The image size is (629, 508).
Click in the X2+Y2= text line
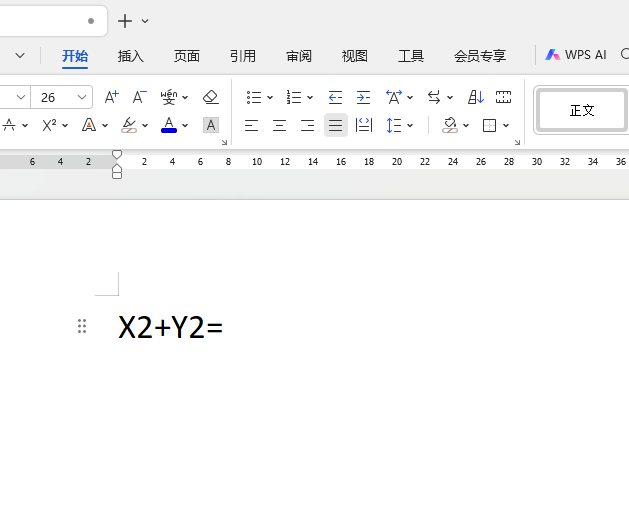coord(170,328)
